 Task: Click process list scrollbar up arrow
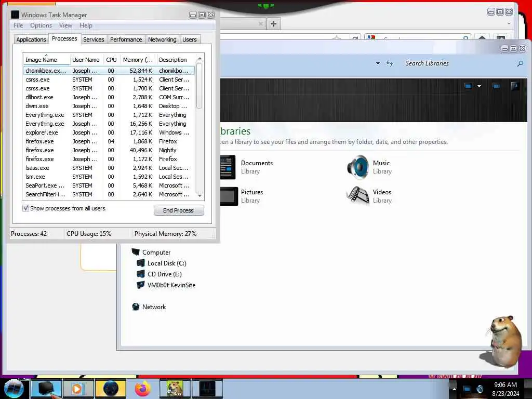[x=199, y=59]
